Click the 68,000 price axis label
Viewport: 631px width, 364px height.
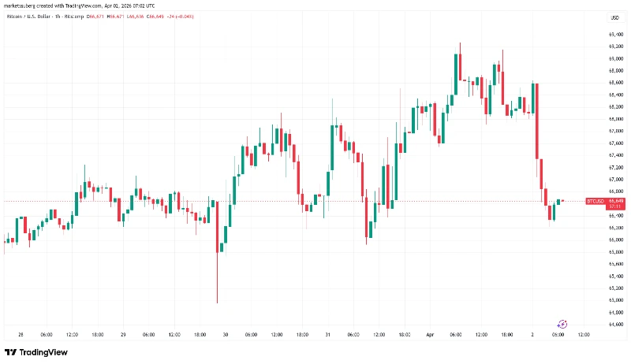[617, 119]
